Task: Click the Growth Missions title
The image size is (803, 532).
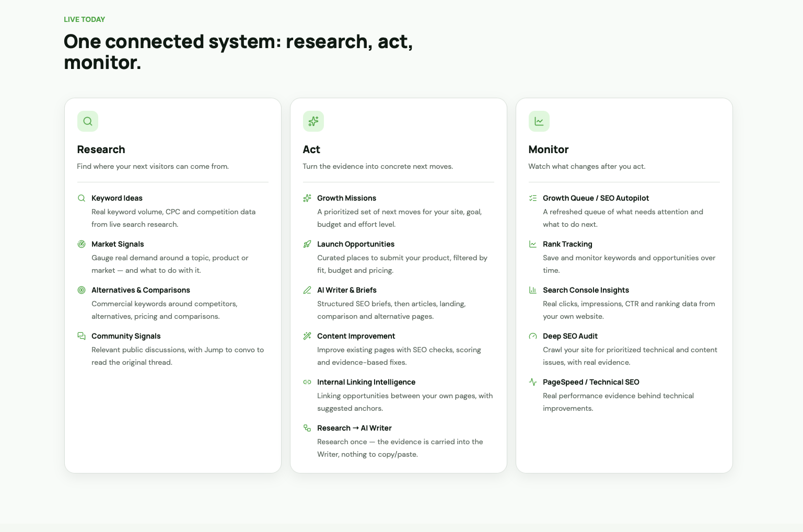Action: [x=346, y=198]
